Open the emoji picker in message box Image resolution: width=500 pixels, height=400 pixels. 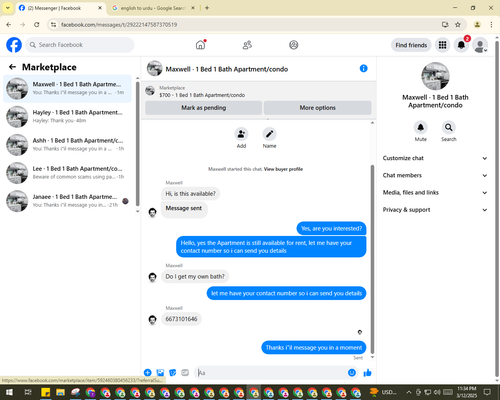click(x=352, y=373)
